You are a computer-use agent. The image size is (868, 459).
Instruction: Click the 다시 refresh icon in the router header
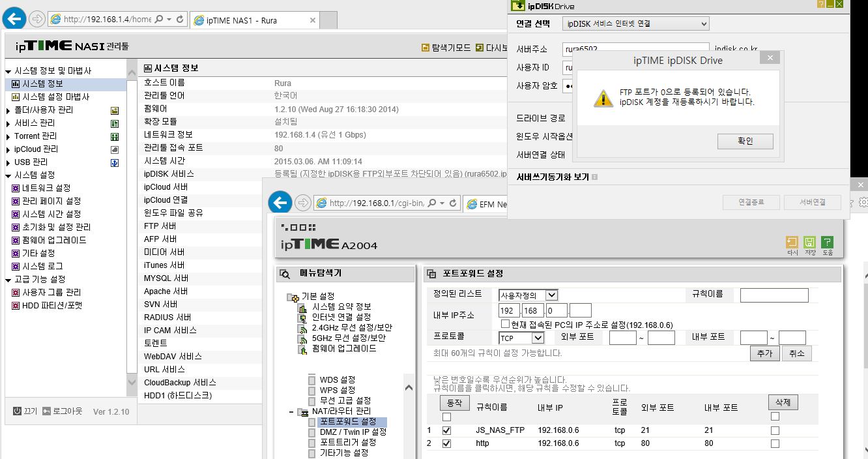coord(792,242)
